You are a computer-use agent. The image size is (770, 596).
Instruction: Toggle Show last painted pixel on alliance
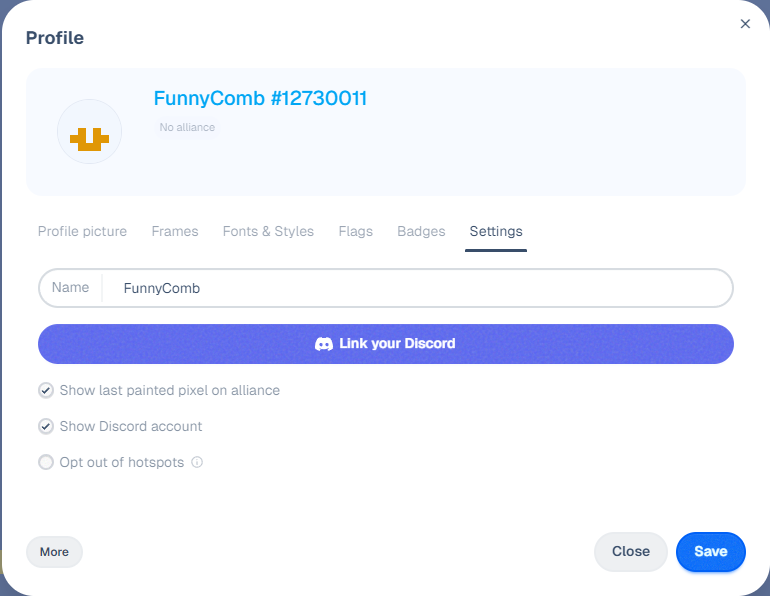tap(46, 390)
